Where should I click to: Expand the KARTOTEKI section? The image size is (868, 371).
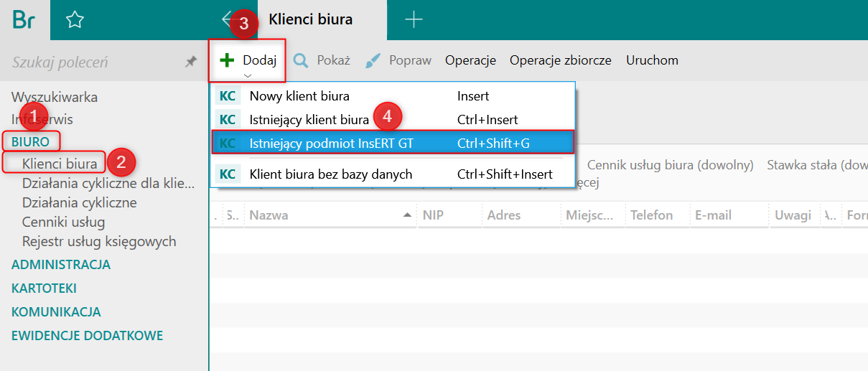point(44,288)
